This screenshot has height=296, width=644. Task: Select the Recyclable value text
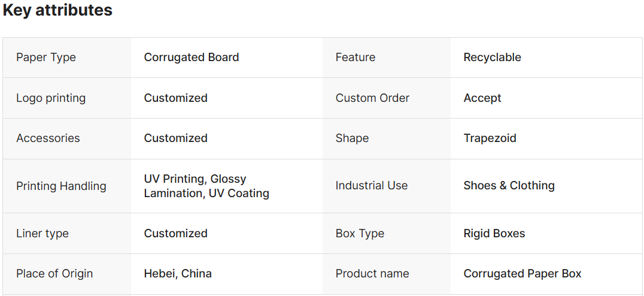492,58
